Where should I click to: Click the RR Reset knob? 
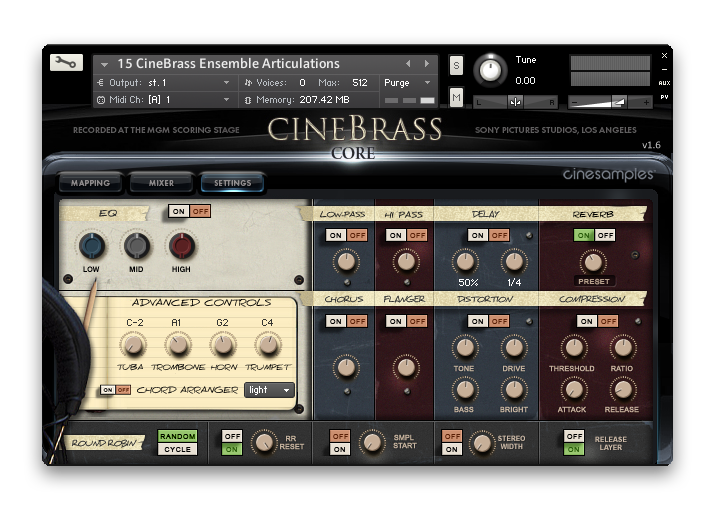(264, 443)
